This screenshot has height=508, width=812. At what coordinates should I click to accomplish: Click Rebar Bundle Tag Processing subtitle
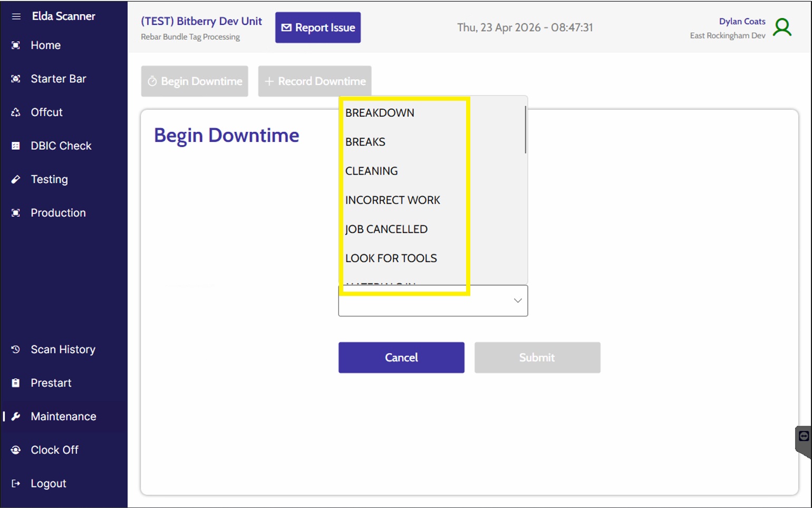pyautogui.click(x=190, y=37)
